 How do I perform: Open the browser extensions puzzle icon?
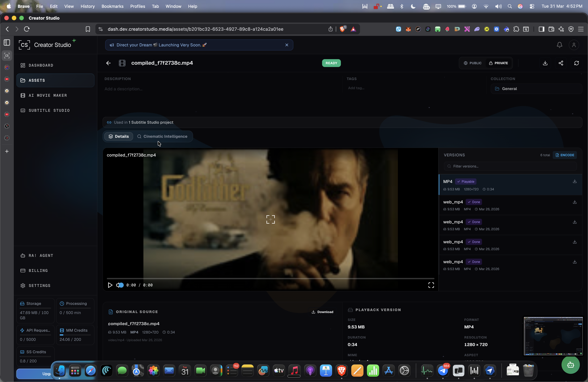pos(516,29)
